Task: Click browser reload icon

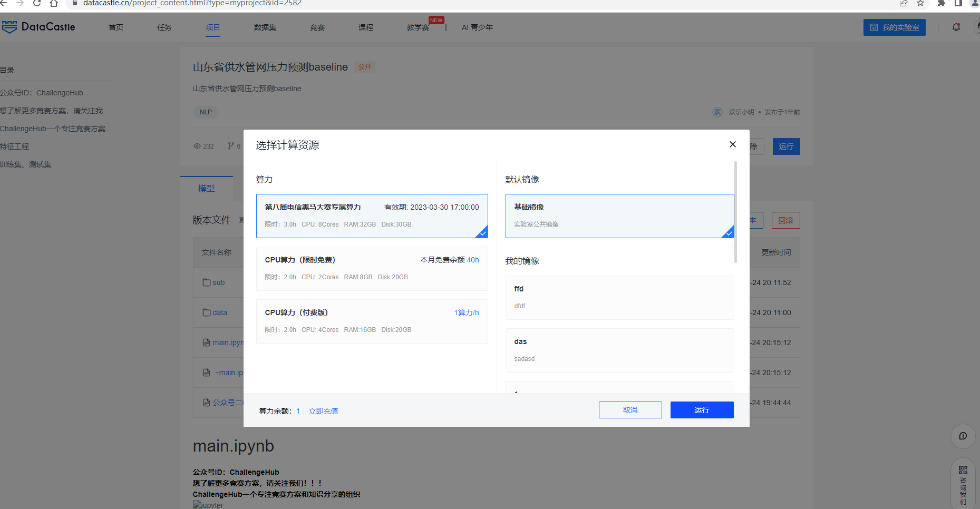Action: (37, 3)
